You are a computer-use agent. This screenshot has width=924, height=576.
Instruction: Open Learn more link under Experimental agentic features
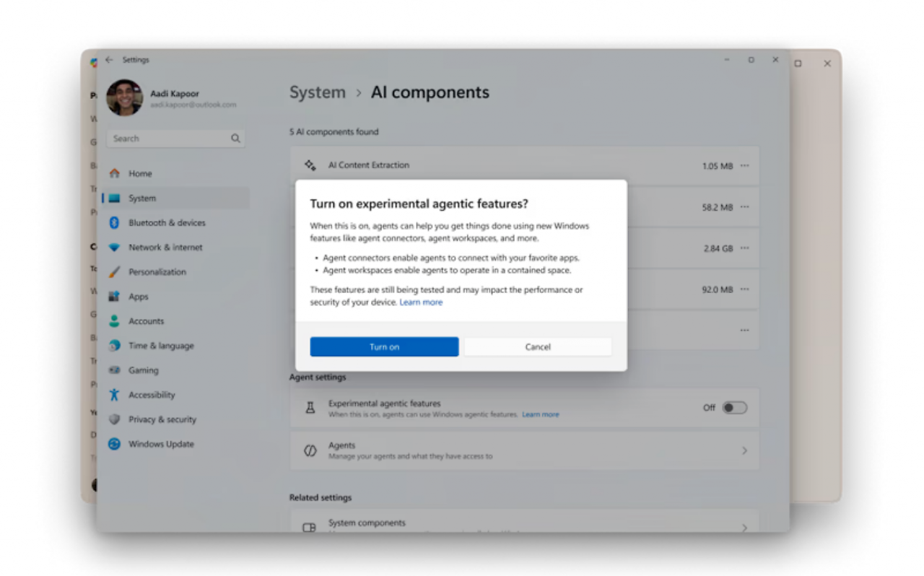click(541, 415)
